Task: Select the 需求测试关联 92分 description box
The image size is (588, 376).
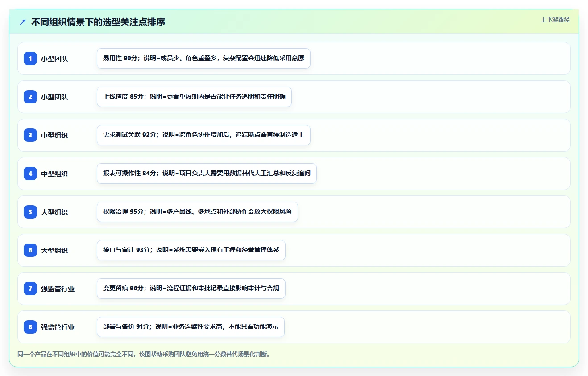Action: [203, 135]
